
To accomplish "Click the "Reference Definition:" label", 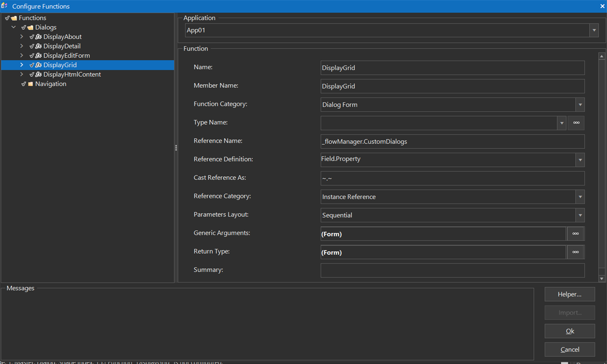I will 223,159.
